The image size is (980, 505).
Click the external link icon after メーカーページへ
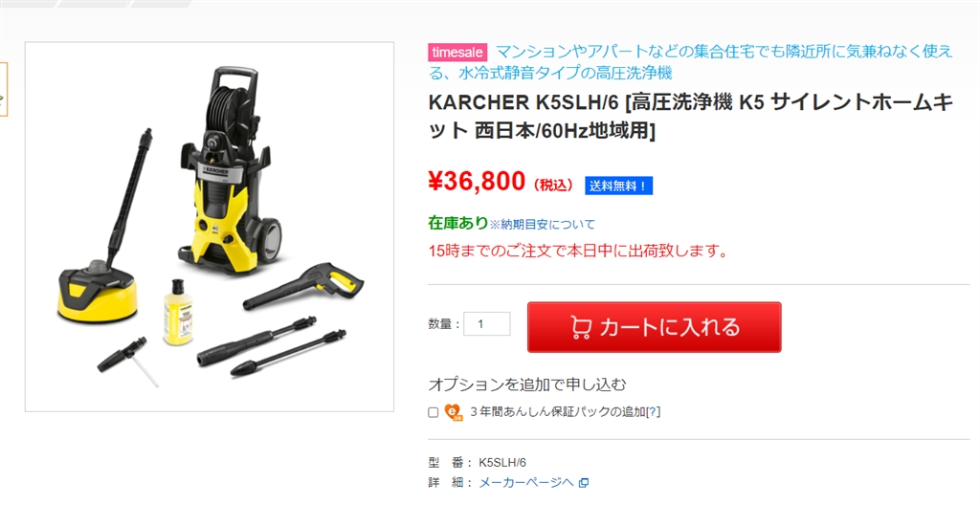[583, 482]
